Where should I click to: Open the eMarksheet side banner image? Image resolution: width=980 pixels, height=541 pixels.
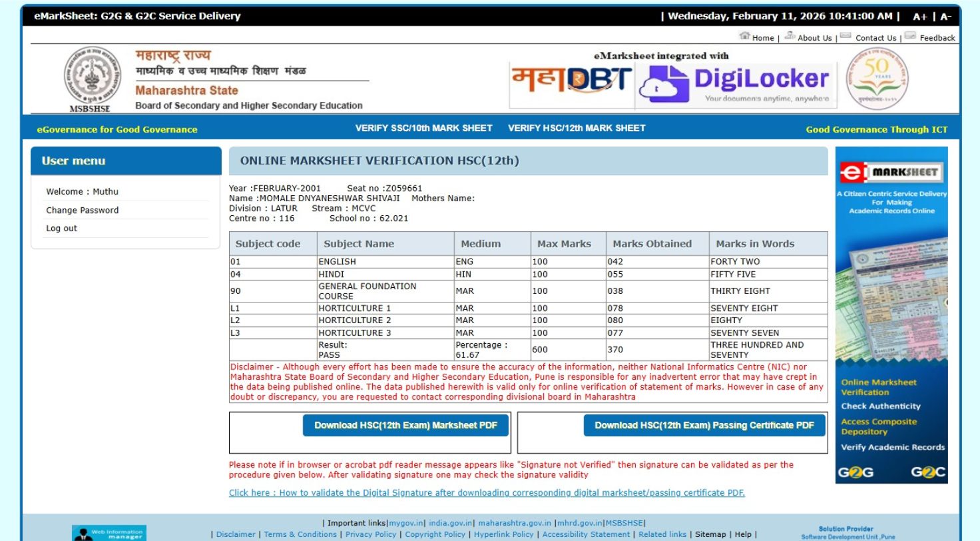point(891,314)
